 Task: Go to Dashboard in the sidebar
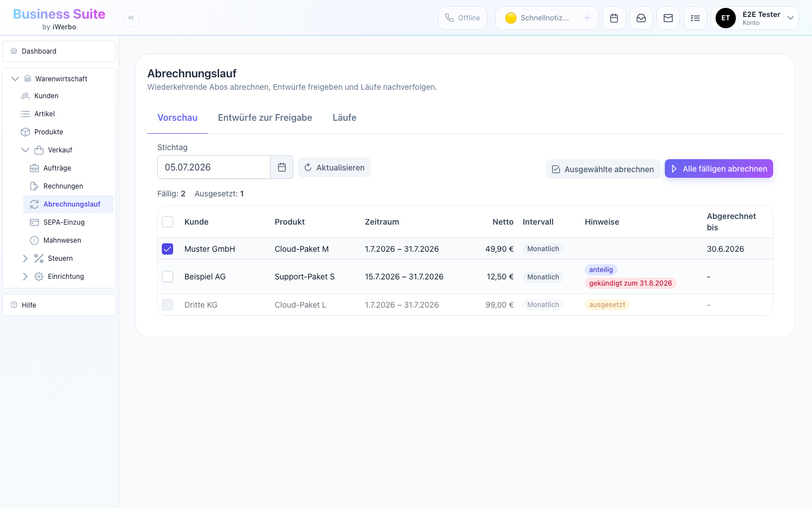click(x=59, y=51)
